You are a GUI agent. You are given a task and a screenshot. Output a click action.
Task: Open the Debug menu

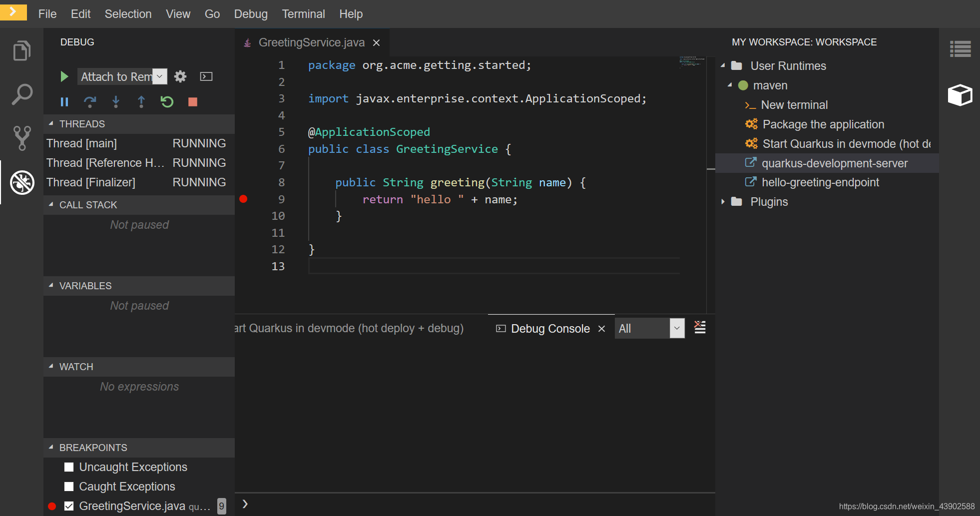(x=251, y=14)
